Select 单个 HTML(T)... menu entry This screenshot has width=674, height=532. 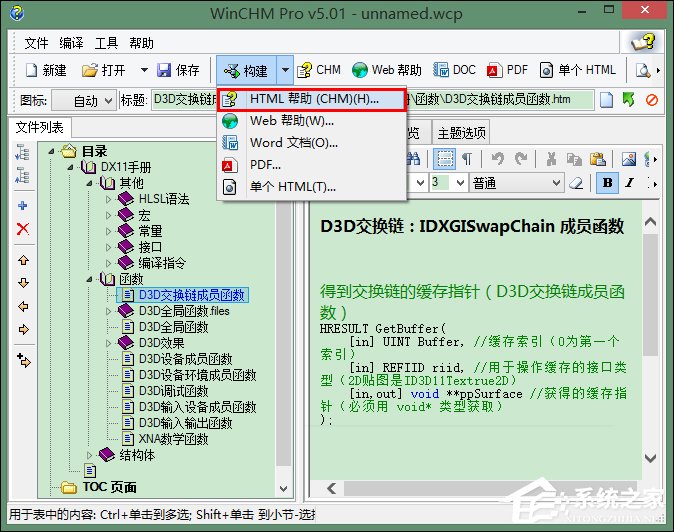click(312, 187)
